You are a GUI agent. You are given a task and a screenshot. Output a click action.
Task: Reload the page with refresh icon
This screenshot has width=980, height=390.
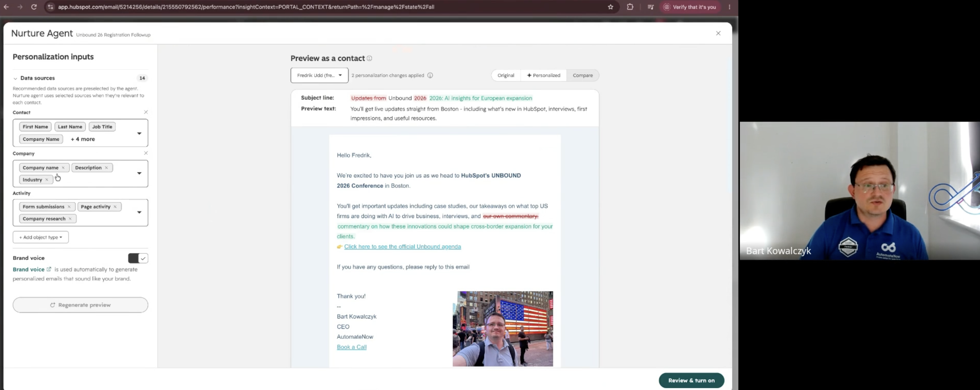[34, 7]
